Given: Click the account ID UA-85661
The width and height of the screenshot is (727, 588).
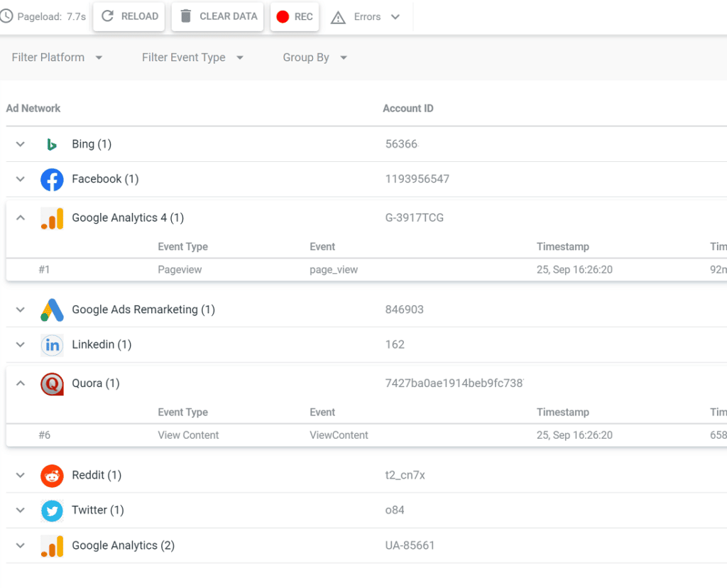Looking at the screenshot, I should tap(410, 545).
